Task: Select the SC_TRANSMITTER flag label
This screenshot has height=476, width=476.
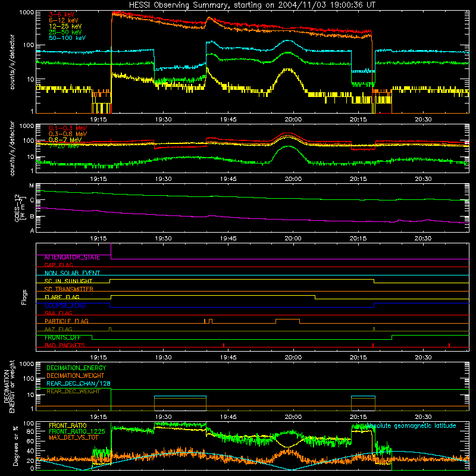Action: click(x=69, y=289)
